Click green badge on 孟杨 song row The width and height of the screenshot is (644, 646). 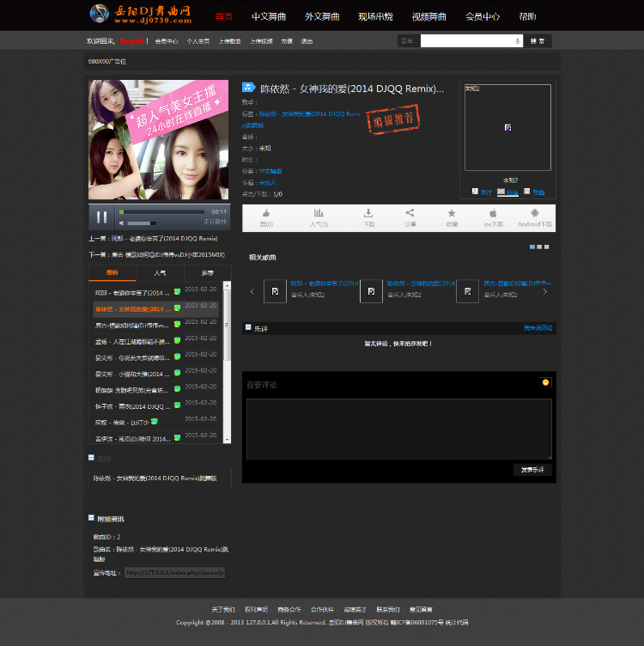click(x=177, y=340)
